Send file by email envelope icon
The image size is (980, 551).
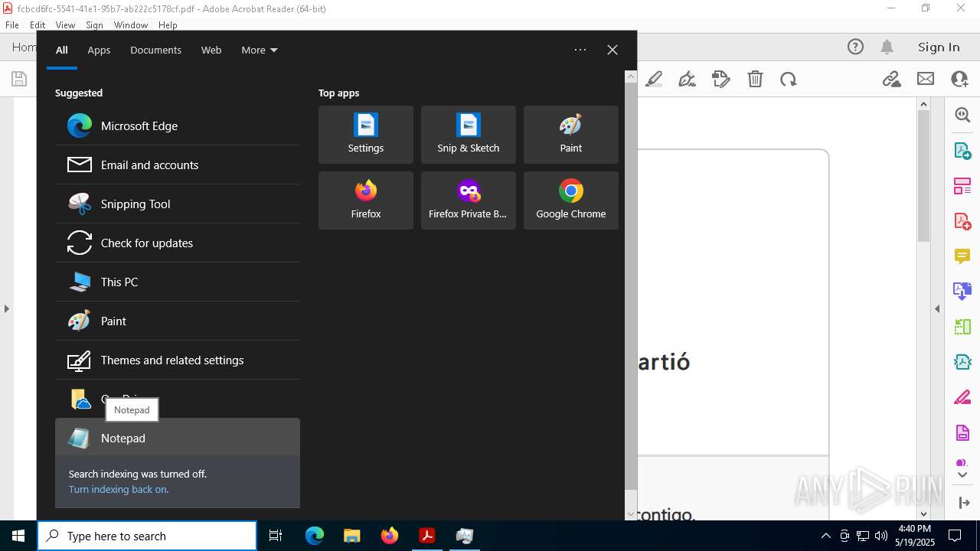[926, 79]
